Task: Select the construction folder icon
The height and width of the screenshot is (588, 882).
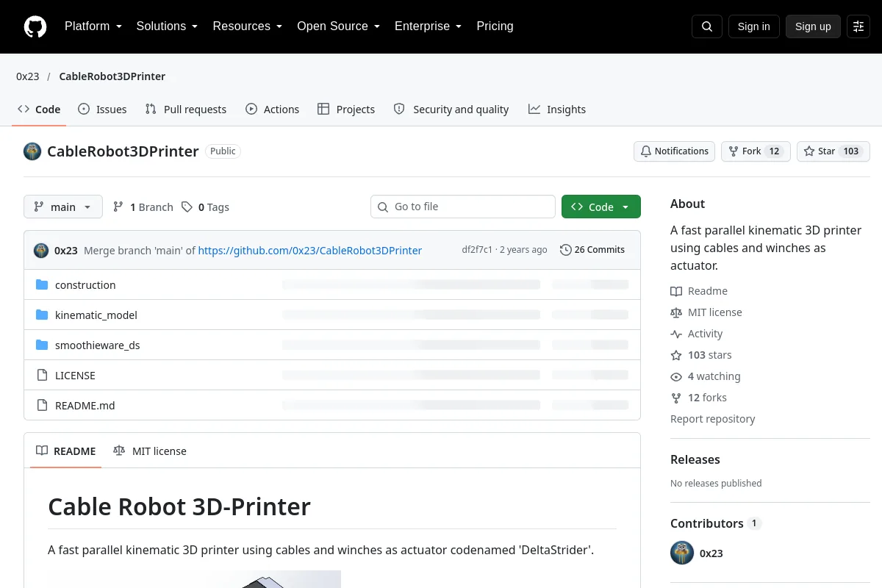Action: [42, 285]
